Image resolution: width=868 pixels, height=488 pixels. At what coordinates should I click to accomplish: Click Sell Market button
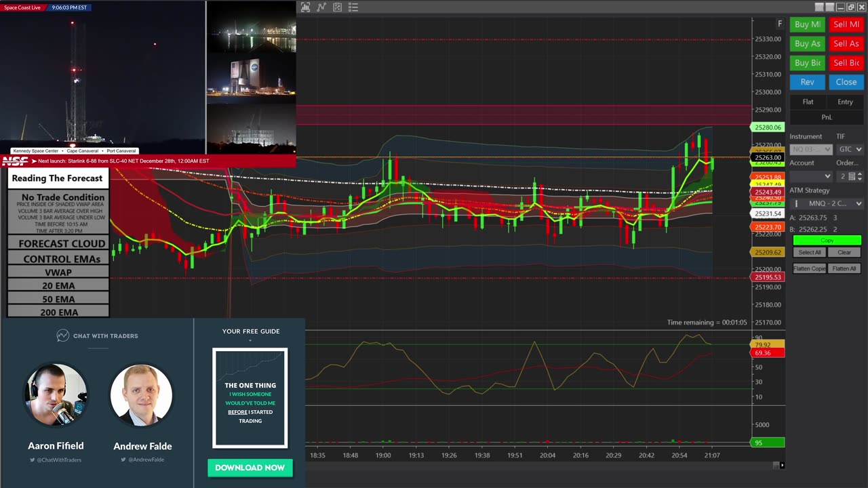pyautogui.click(x=846, y=24)
